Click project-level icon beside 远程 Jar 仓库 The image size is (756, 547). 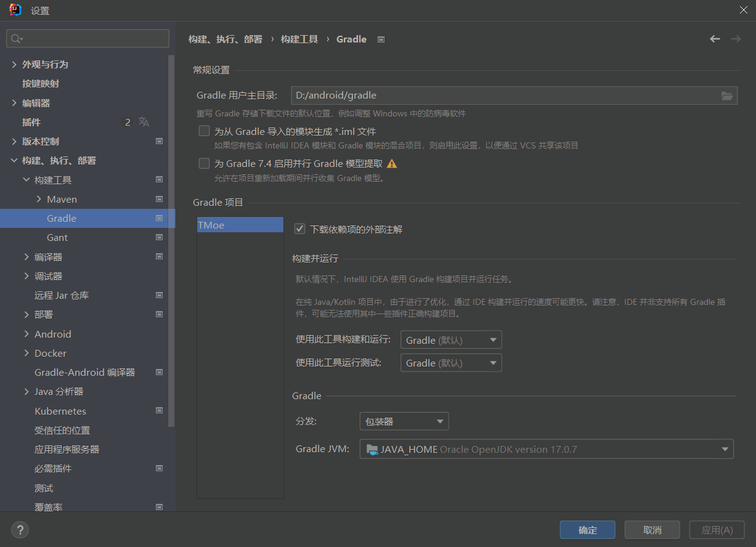pyautogui.click(x=159, y=295)
